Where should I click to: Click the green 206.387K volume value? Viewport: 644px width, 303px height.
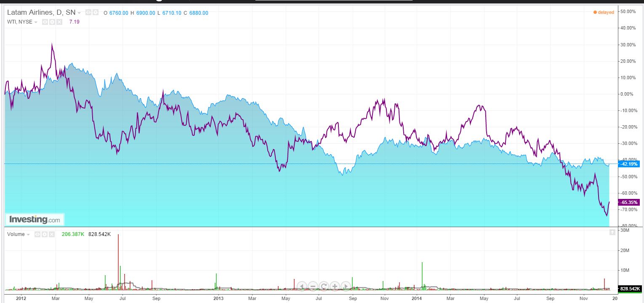pyautogui.click(x=73, y=234)
